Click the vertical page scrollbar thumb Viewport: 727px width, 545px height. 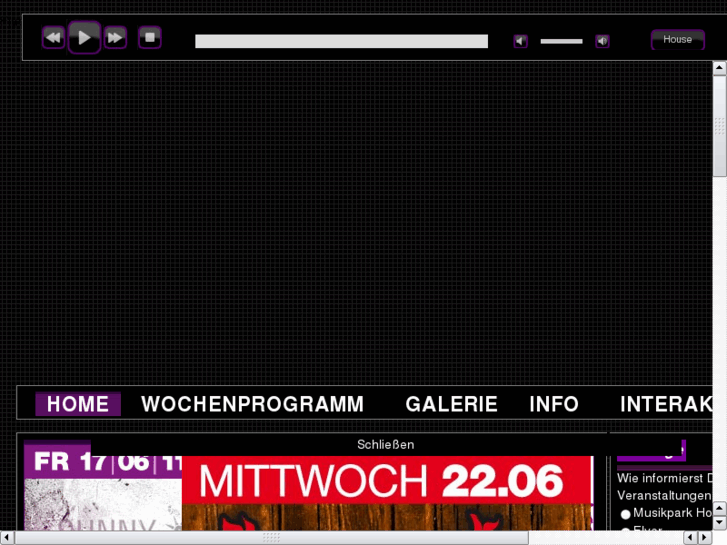(720, 126)
